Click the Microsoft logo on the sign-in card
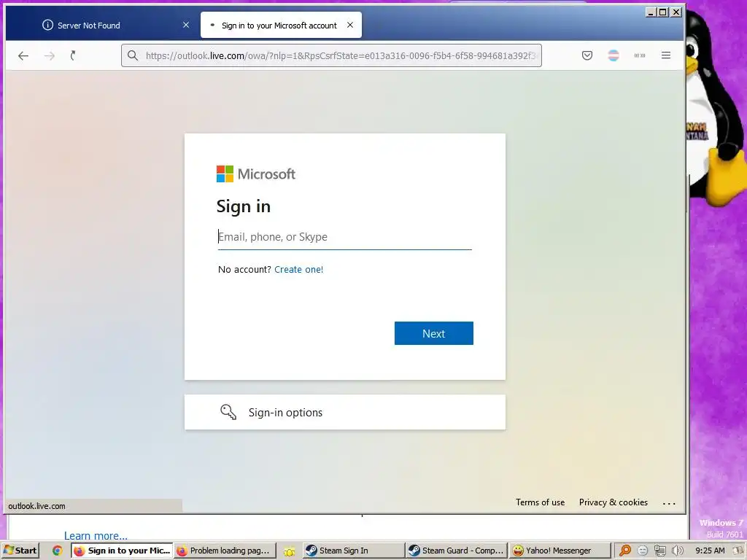 point(256,174)
